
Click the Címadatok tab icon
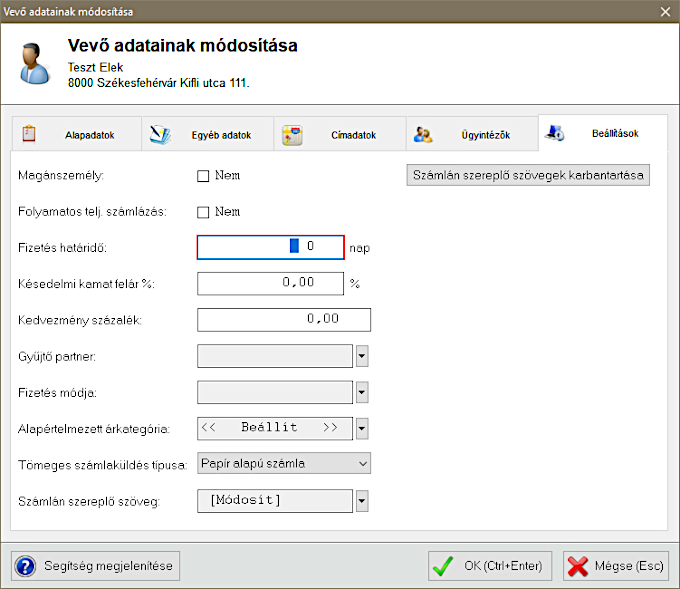click(x=292, y=135)
